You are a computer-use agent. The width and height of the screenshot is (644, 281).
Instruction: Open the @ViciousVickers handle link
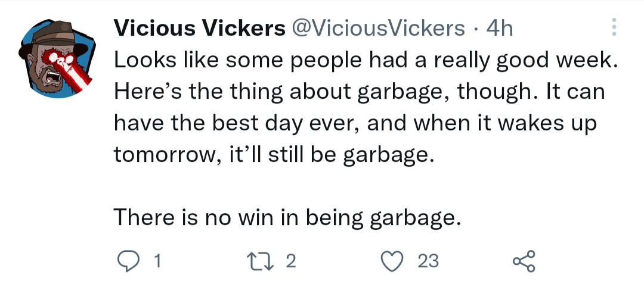[x=378, y=28]
